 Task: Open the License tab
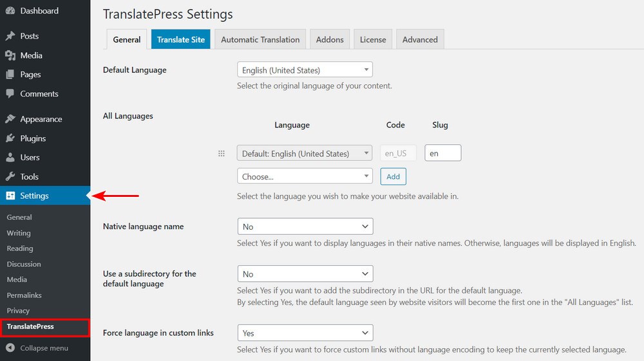pyautogui.click(x=373, y=39)
